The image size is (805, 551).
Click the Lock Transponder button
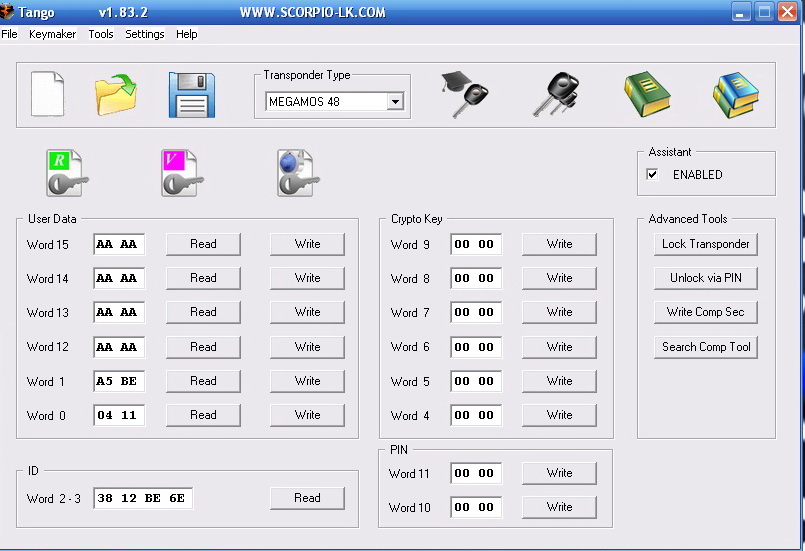(x=706, y=244)
